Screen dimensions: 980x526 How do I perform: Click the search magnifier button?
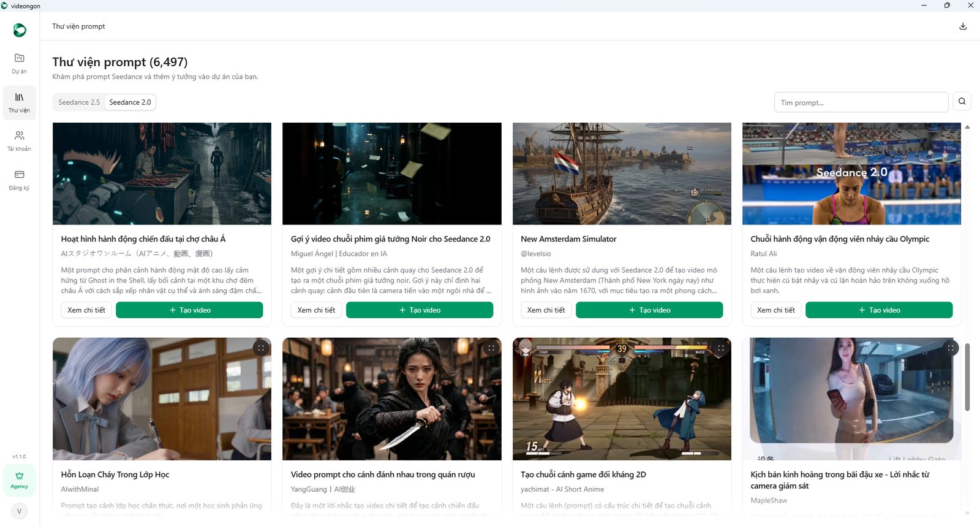coord(962,102)
